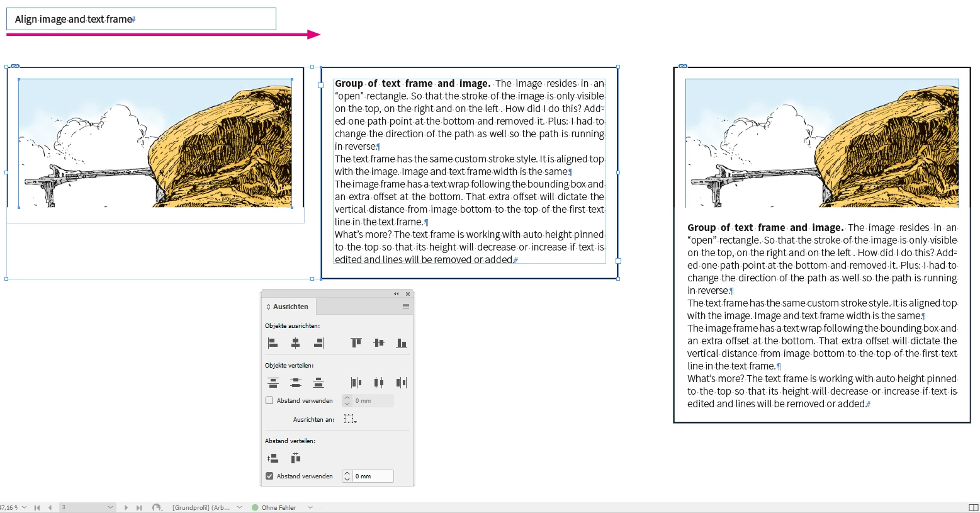Distribute bottom edges of the objects
The image size is (980, 513).
coord(318,383)
